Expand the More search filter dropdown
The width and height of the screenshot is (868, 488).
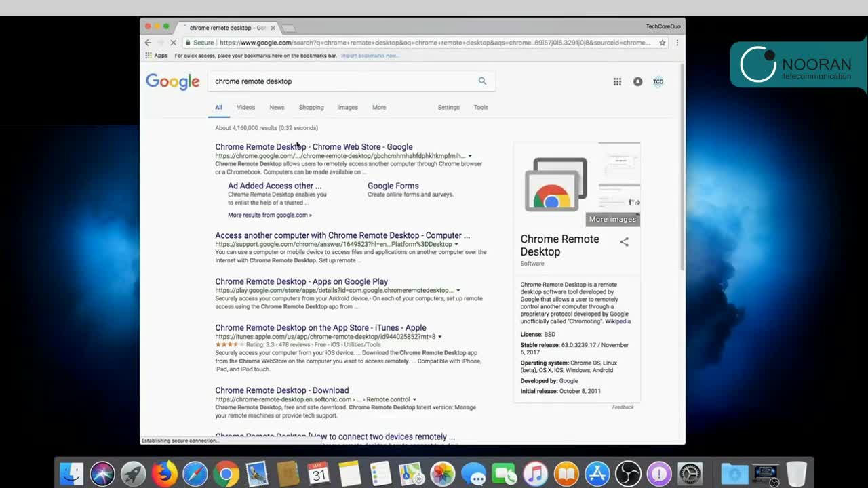(378, 107)
